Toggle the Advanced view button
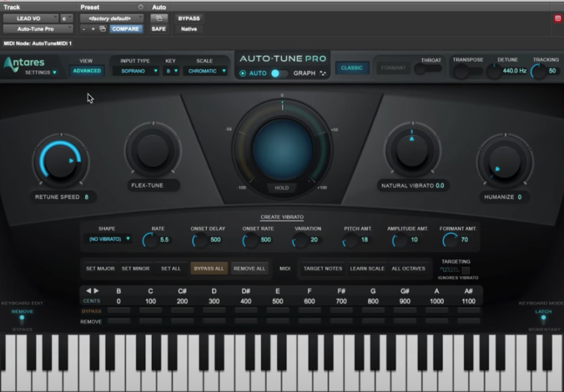Image resolution: width=564 pixels, height=392 pixels. pyautogui.click(x=87, y=71)
